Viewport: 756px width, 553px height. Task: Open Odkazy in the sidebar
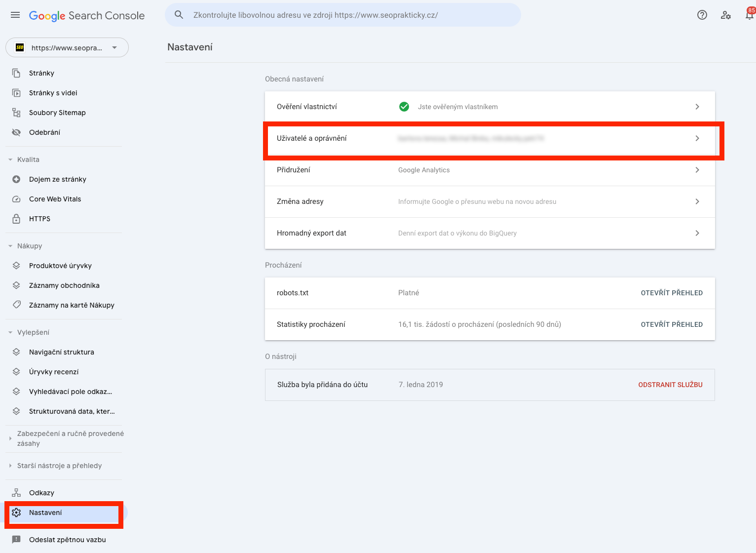(x=41, y=493)
